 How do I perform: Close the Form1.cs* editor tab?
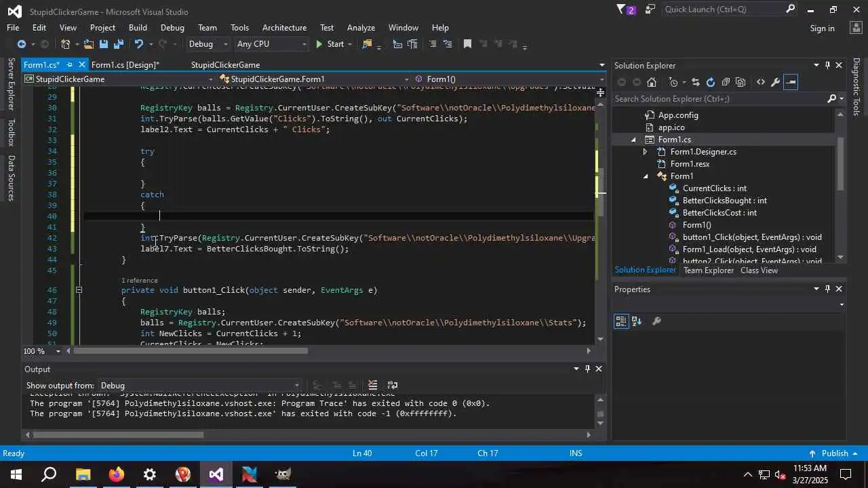pyautogui.click(x=82, y=65)
